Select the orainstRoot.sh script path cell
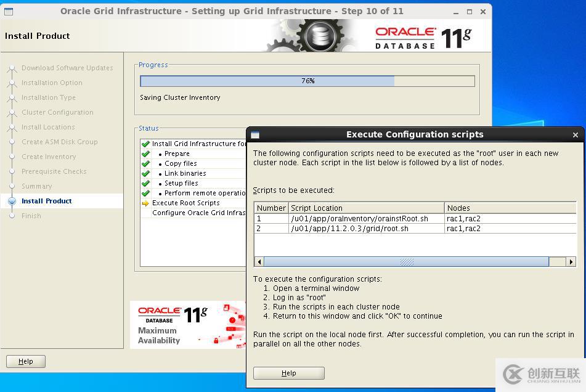The width and height of the screenshot is (586, 392). (x=366, y=219)
